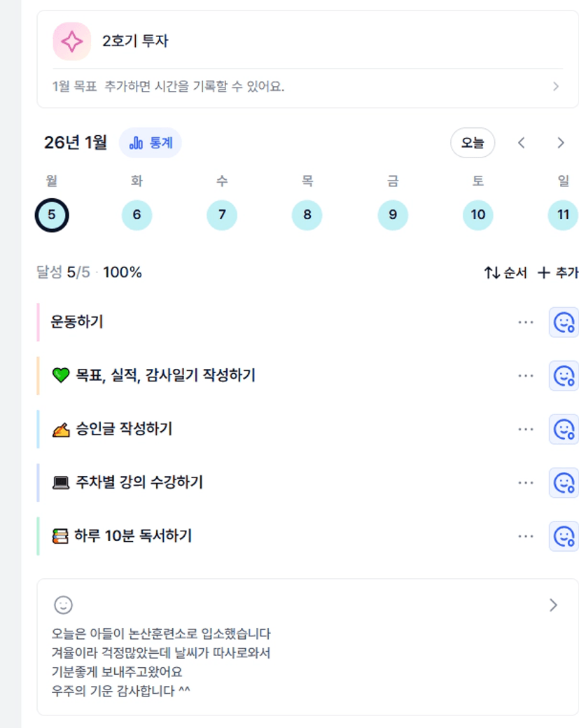Select Saturday the 10th in week row
Screen dimensions: 579x728
(477, 215)
